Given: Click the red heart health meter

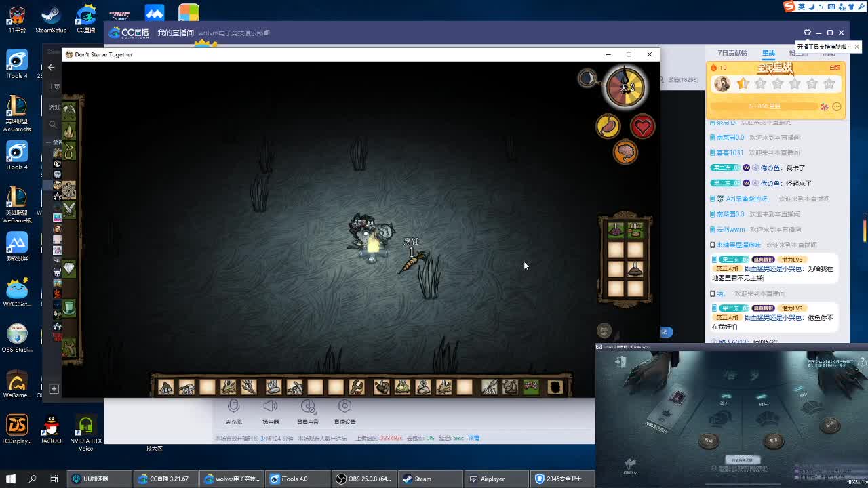Looking at the screenshot, I should pyautogui.click(x=642, y=126).
